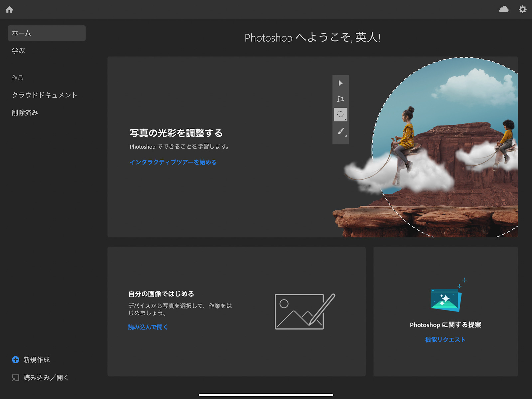Open the cloud sync status icon
The image size is (532, 399).
pos(503,9)
